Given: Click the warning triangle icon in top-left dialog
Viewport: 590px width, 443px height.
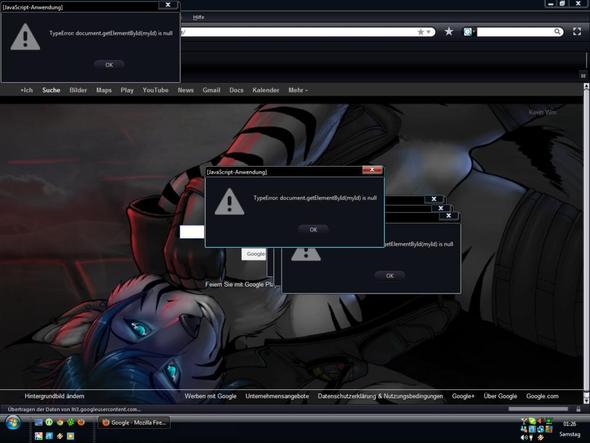Looking at the screenshot, I should click(x=25, y=37).
